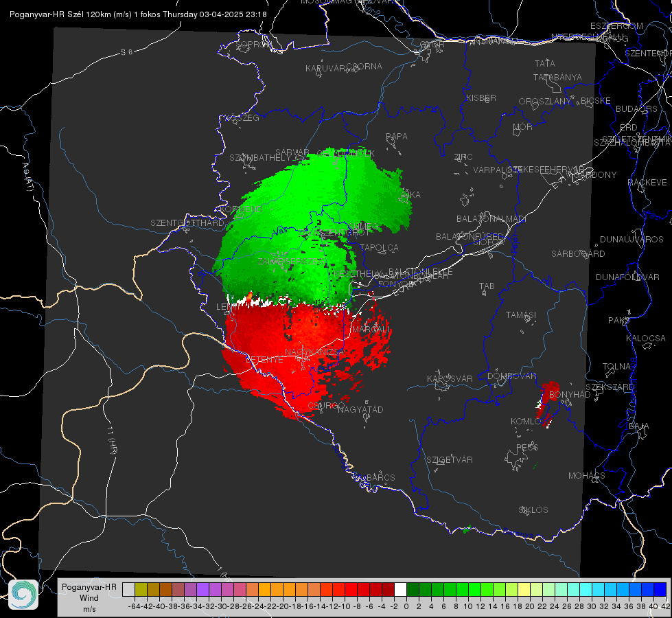Select the DUNAFOLDVAR label
672x618 pixels.
coord(627,277)
